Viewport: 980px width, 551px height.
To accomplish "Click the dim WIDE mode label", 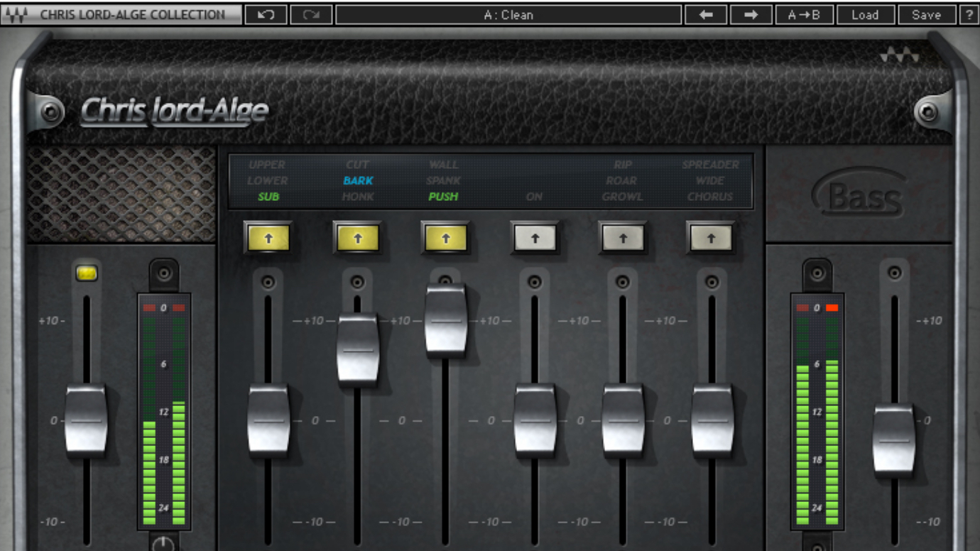I will (x=710, y=181).
